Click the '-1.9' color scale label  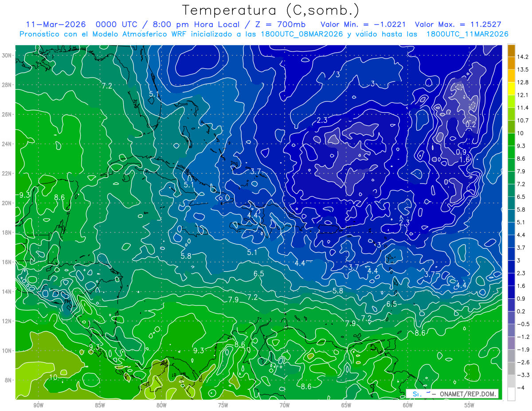click(523, 349)
